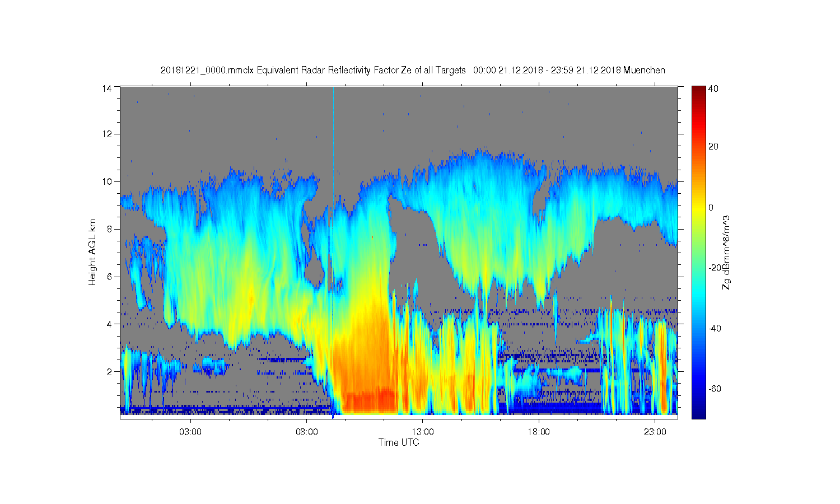Click the "08:00" time tick label

pos(307,432)
